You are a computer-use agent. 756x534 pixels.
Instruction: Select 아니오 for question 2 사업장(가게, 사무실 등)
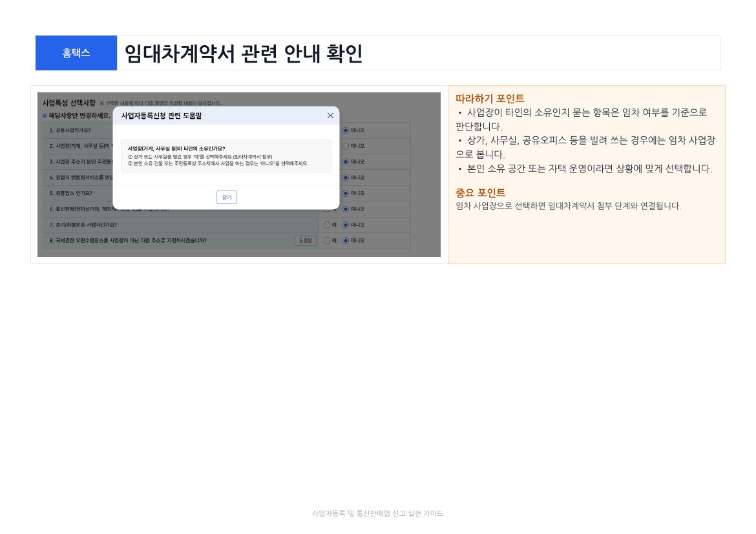click(346, 146)
